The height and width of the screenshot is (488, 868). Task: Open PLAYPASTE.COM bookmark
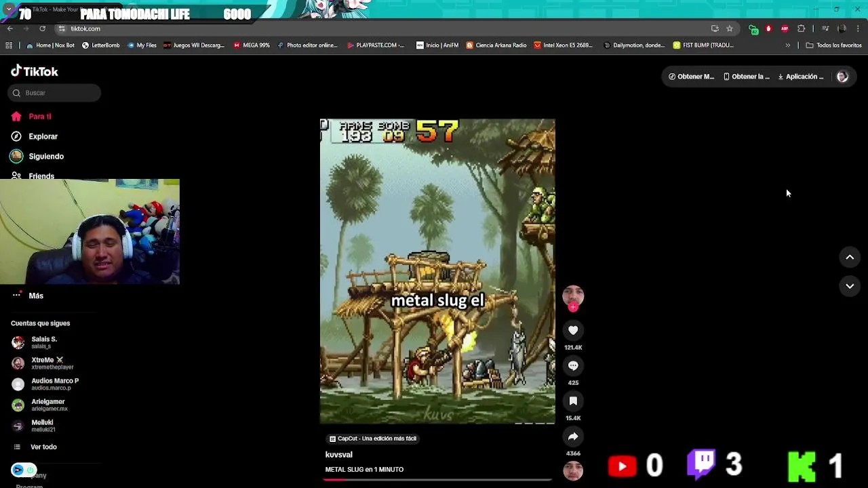[x=376, y=45]
